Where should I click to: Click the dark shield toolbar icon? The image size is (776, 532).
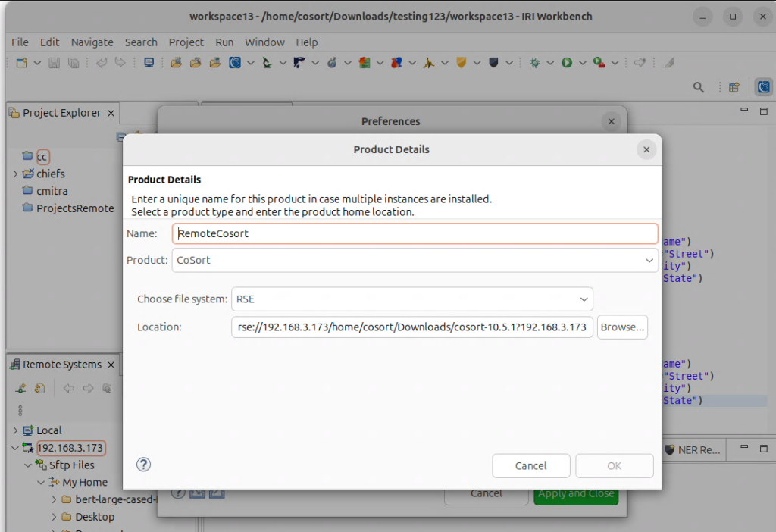(493, 63)
